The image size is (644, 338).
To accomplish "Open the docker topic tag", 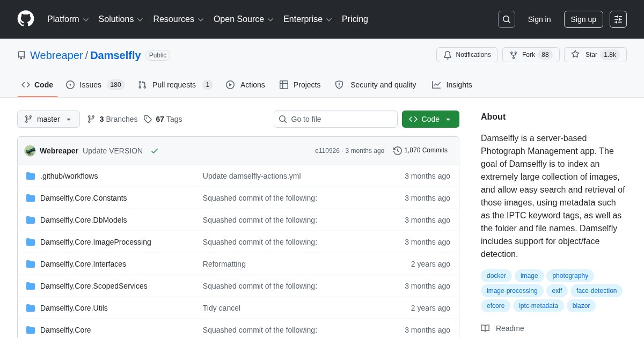I will [496, 276].
